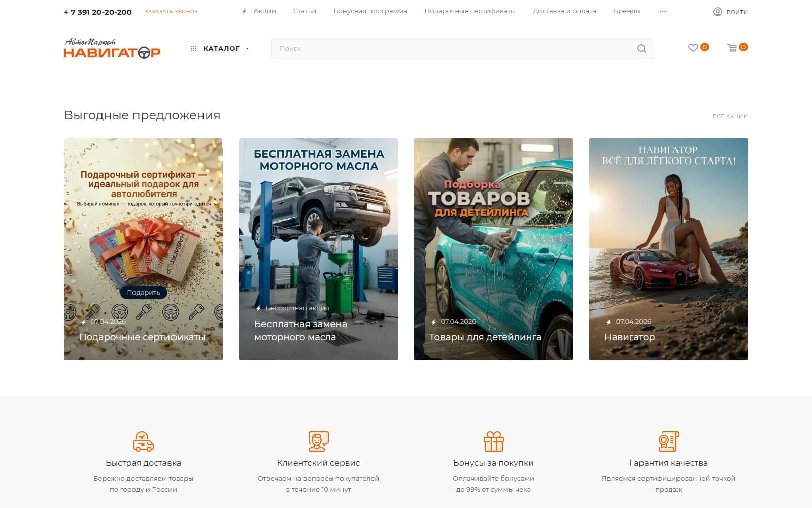Go to Бонусная программа page

[x=370, y=11]
